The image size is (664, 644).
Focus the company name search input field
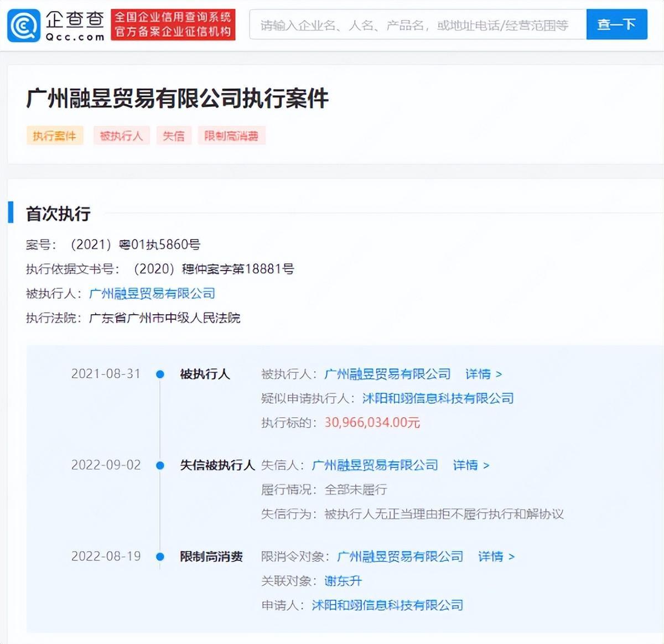click(418, 25)
